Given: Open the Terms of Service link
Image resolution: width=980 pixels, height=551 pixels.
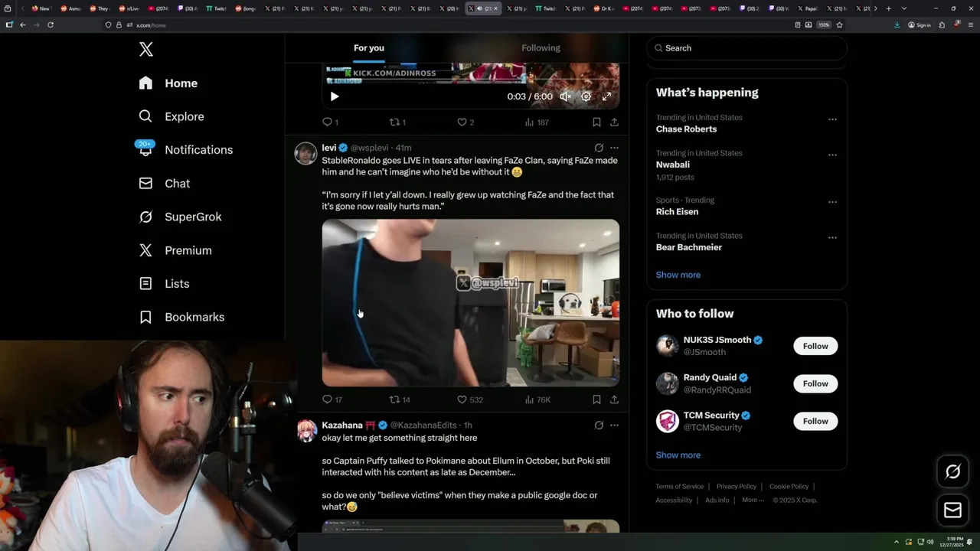Looking at the screenshot, I should [679, 487].
